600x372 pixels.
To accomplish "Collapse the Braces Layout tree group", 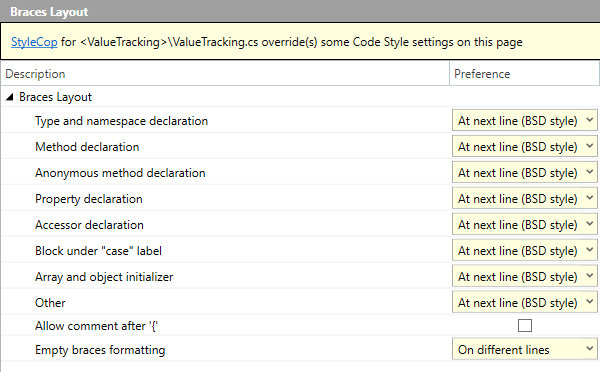I will pos(10,97).
